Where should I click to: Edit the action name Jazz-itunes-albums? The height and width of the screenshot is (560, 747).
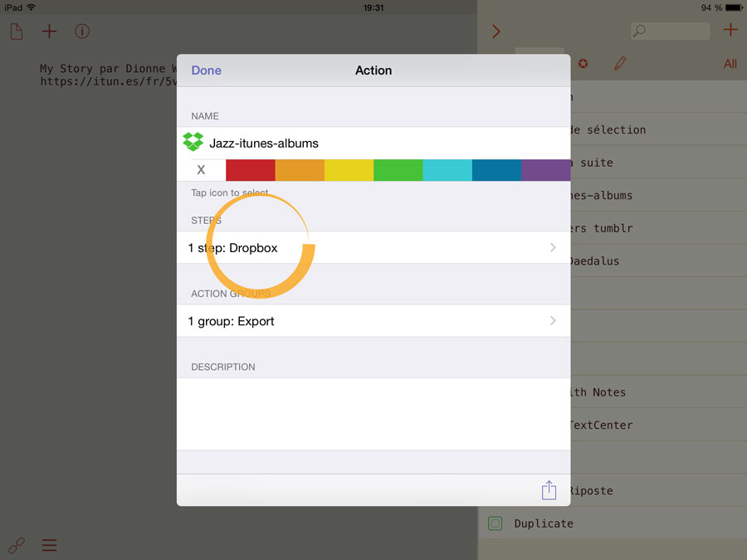click(x=264, y=144)
